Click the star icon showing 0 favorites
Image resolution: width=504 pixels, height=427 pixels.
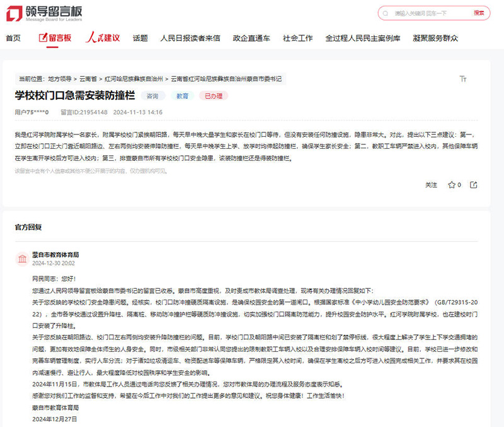[453, 185]
